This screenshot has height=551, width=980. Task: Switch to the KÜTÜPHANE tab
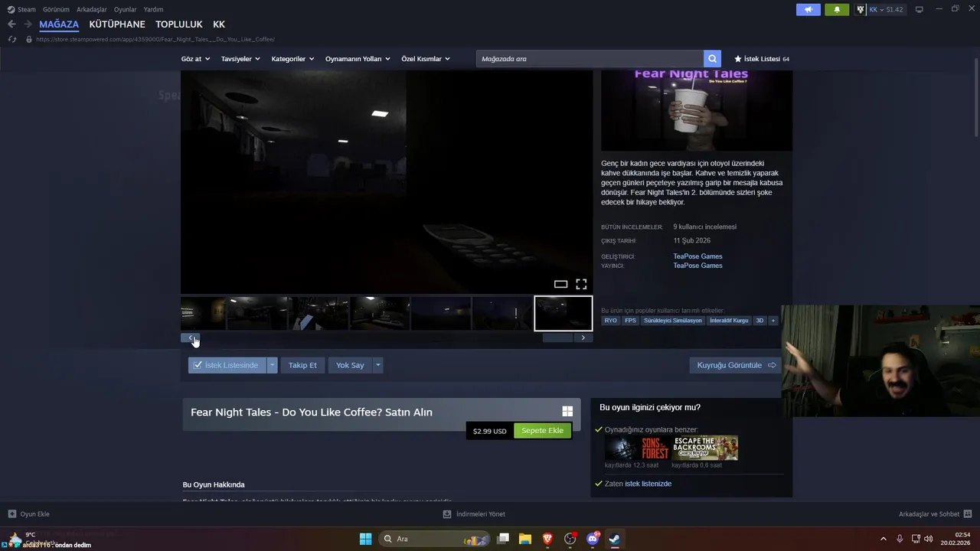pos(117,24)
